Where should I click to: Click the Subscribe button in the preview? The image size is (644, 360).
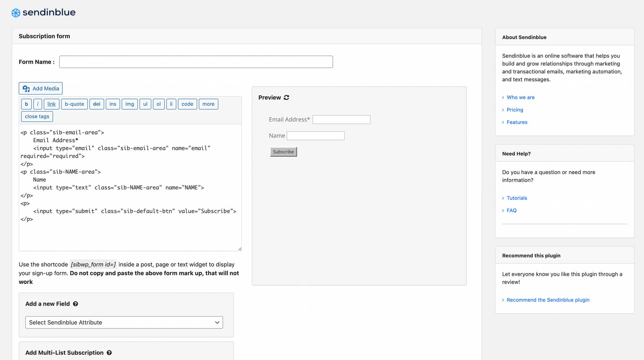point(283,152)
